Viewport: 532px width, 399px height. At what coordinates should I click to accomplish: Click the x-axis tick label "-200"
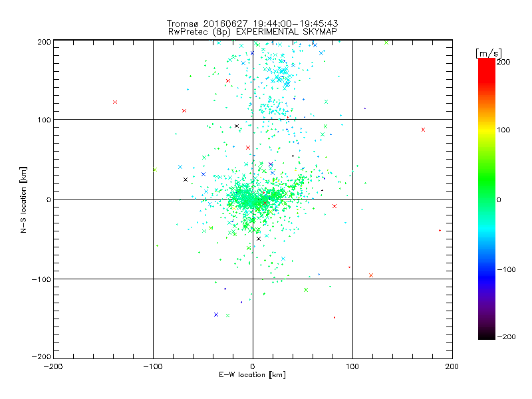coord(53,366)
